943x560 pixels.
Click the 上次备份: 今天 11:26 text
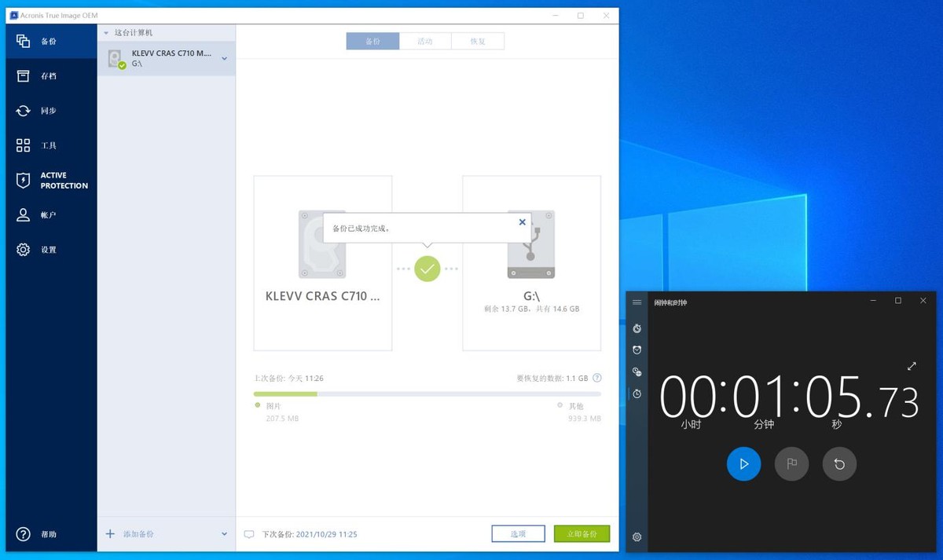(x=288, y=378)
